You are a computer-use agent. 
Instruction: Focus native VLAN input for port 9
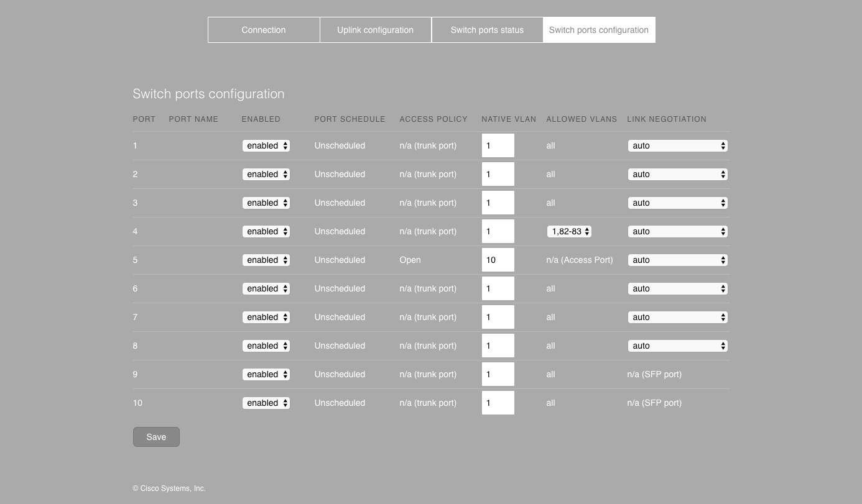pos(498,375)
